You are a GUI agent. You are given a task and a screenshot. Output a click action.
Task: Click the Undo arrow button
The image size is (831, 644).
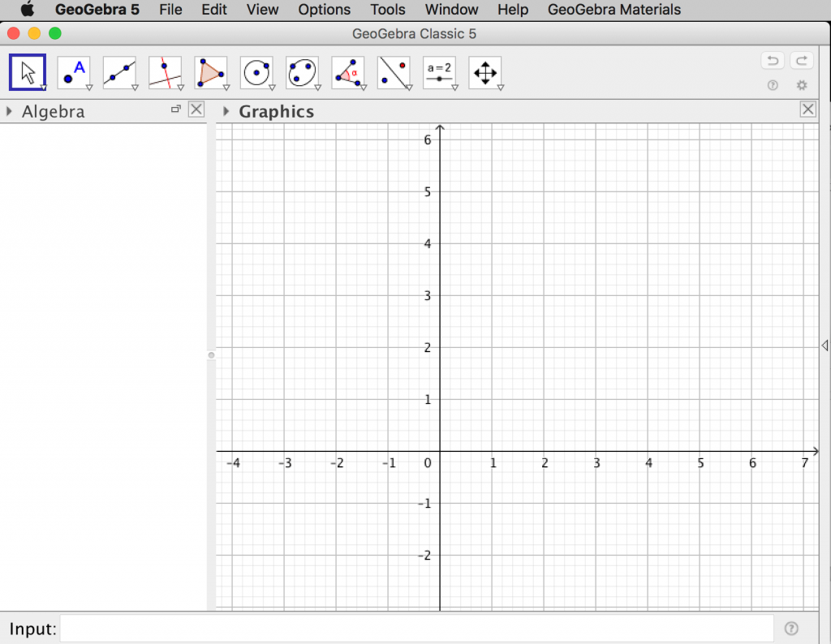[773, 60]
